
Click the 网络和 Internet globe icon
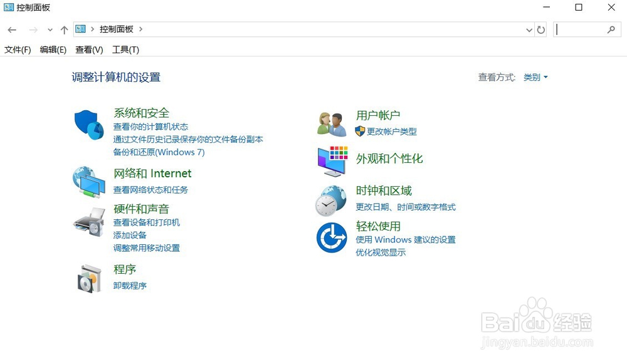click(x=88, y=182)
